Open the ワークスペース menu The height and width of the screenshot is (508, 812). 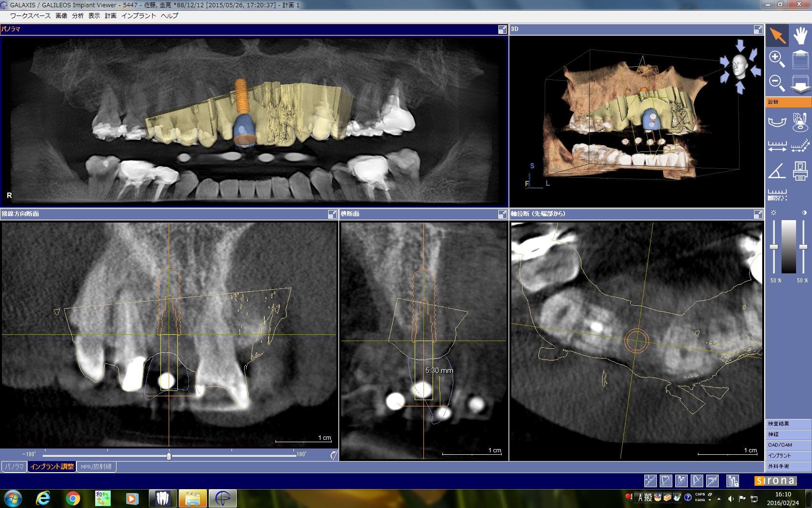click(30, 16)
